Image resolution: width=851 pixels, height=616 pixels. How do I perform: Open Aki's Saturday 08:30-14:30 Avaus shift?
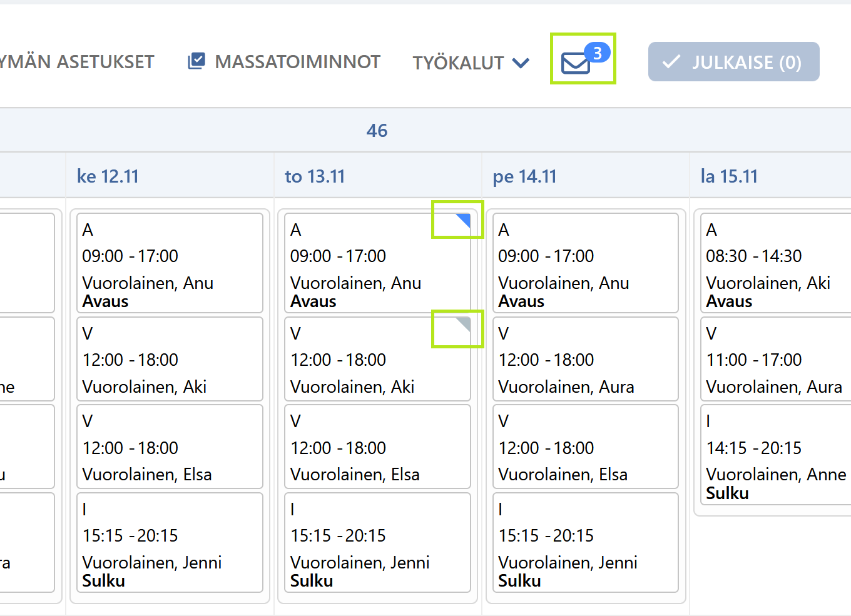[x=776, y=263]
